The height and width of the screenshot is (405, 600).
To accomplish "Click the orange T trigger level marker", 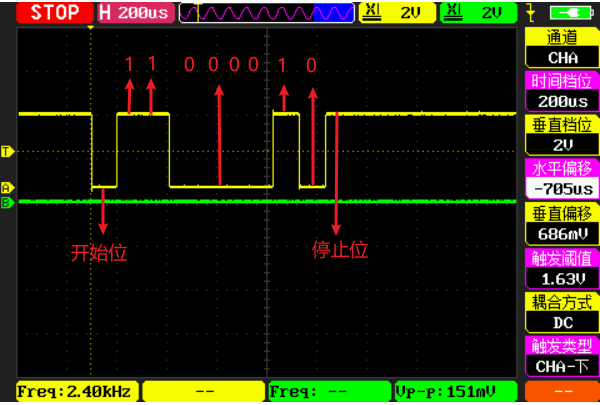I will (7, 152).
